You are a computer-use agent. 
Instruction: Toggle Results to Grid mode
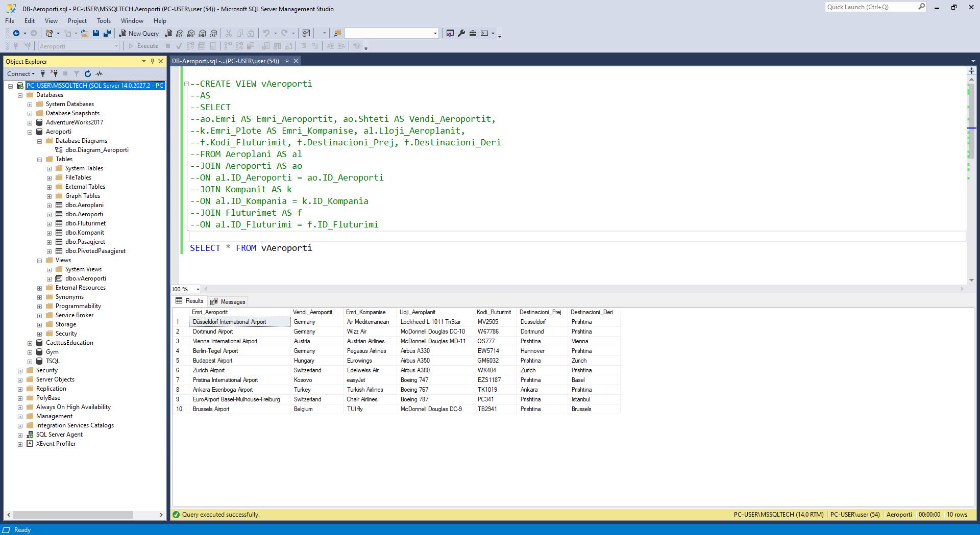coord(277,46)
